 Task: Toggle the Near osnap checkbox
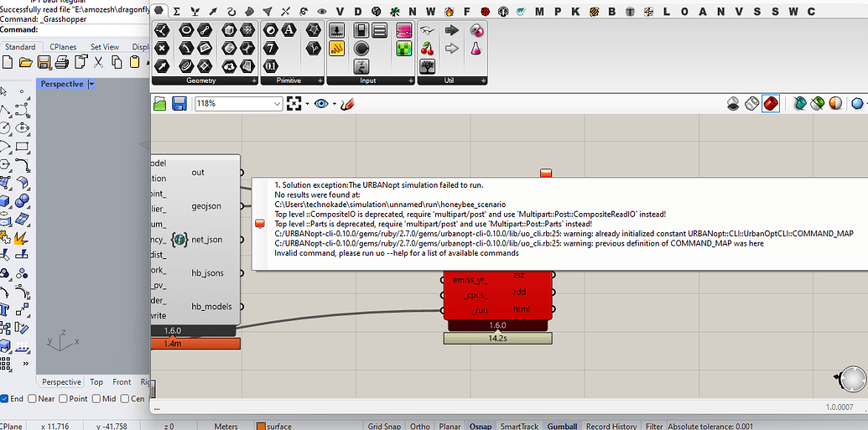click(x=32, y=398)
